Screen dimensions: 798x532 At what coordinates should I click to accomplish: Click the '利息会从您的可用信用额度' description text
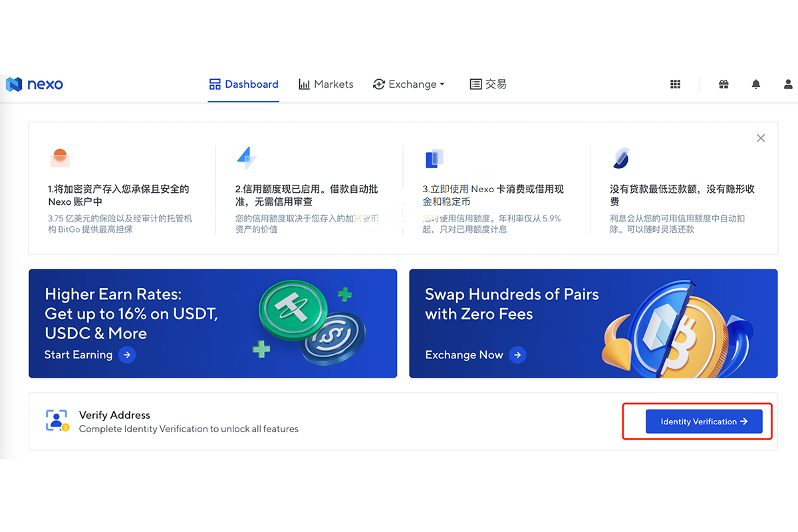(678, 223)
